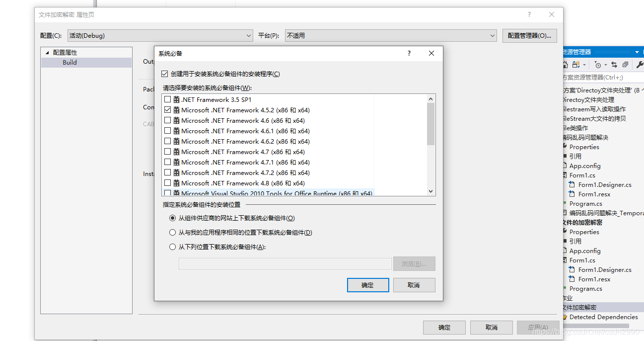Click 确定 in the 系统必备 dialog
This screenshot has width=644, height=341.
pyautogui.click(x=367, y=285)
